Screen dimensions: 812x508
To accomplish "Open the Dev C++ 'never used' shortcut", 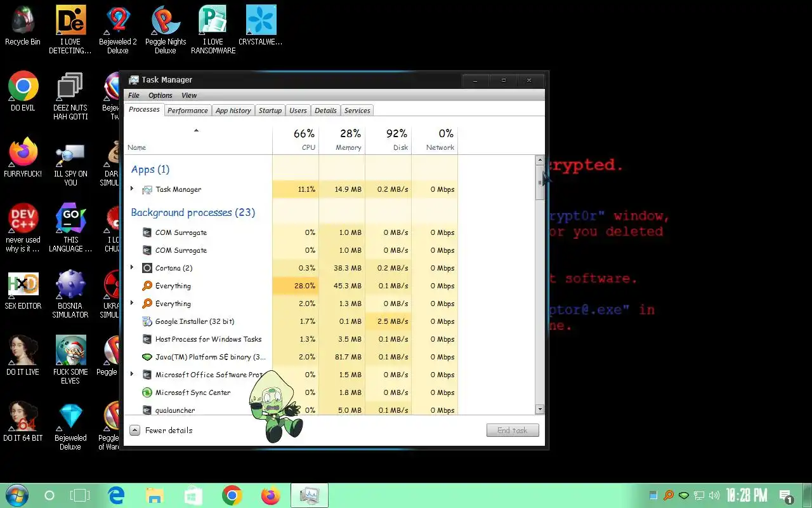I will click(x=23, y=228).
